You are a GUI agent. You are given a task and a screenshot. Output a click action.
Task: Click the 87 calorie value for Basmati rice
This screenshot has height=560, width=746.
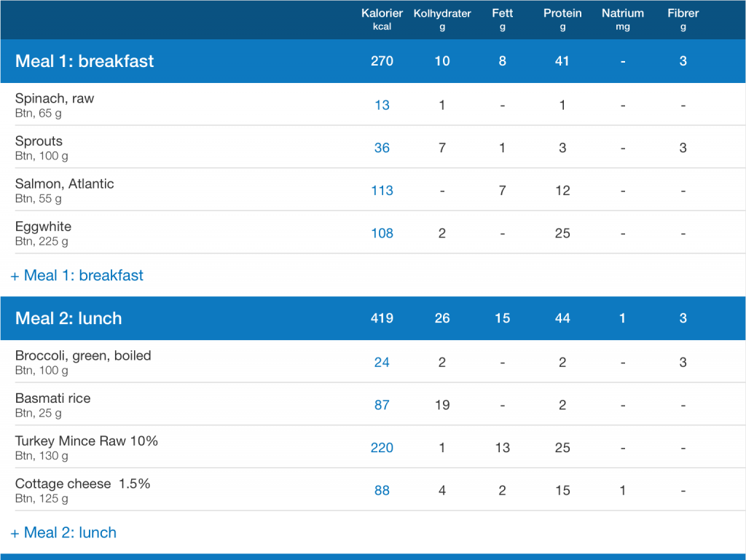(x=382, y=405)
